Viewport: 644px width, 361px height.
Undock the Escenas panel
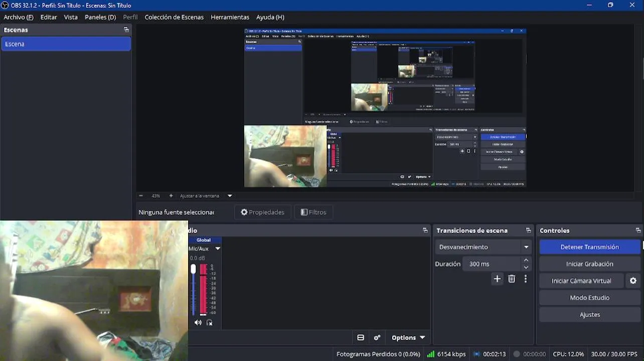[126, 30]
